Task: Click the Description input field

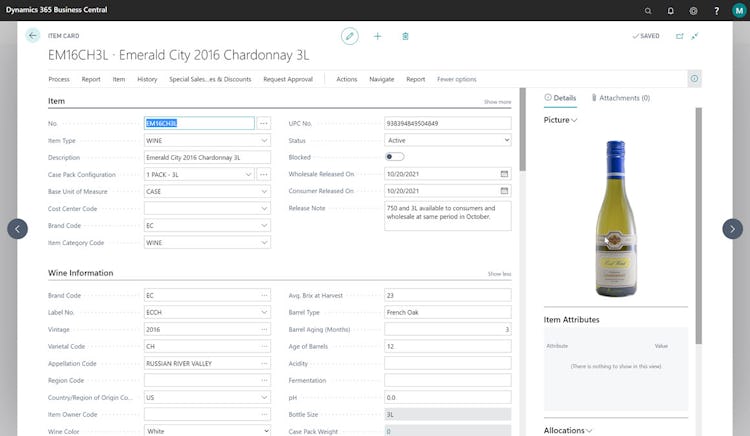Action: click(x=207, y=157)
